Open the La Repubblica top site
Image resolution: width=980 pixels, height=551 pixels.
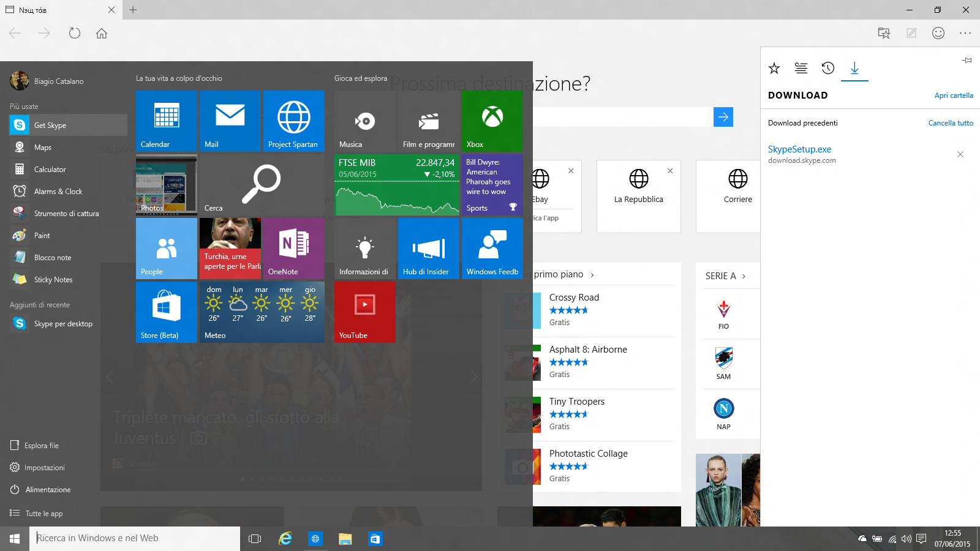coord(639,197)
